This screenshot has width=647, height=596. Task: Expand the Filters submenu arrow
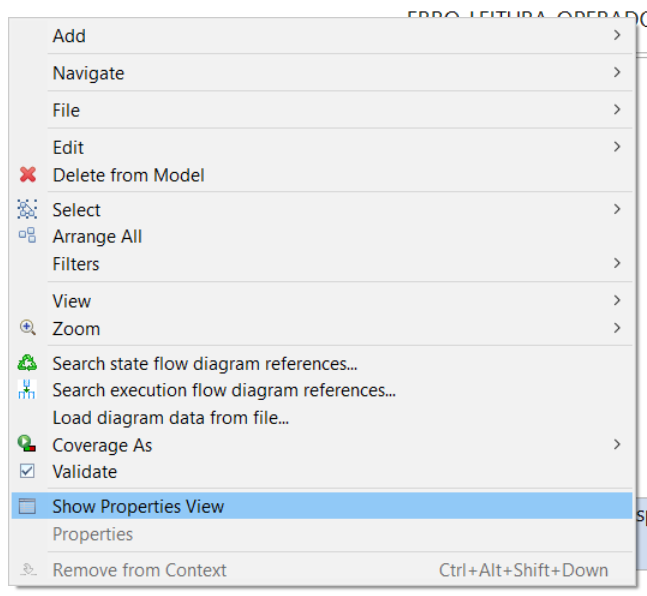click(617, 264)
